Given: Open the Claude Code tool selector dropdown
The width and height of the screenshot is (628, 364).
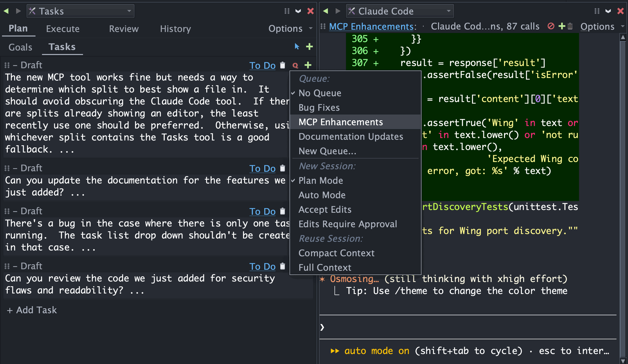Looking at the screenshot, I should (400, 11).
